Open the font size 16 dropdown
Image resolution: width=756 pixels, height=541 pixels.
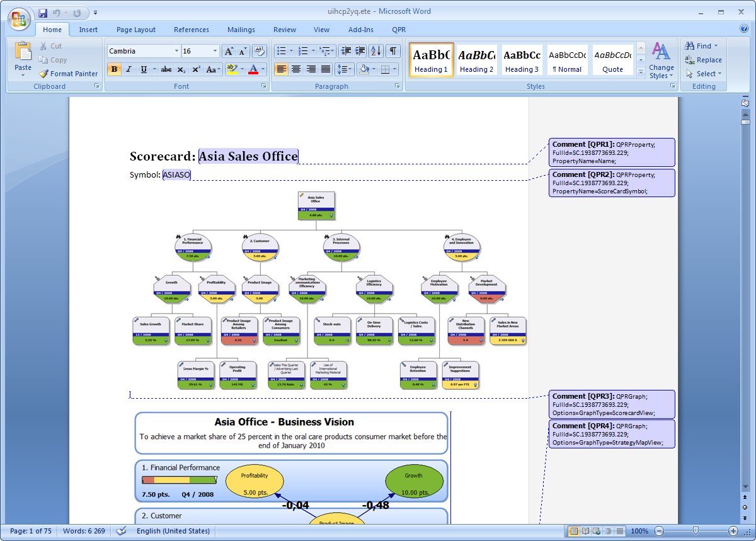point(215,51)
